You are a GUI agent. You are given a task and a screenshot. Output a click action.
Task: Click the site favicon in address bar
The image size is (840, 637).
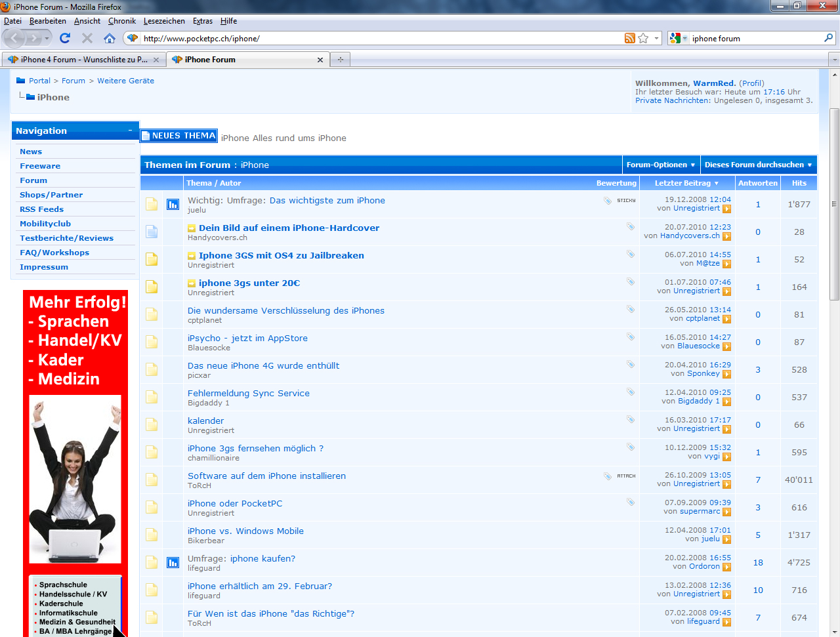133,38
